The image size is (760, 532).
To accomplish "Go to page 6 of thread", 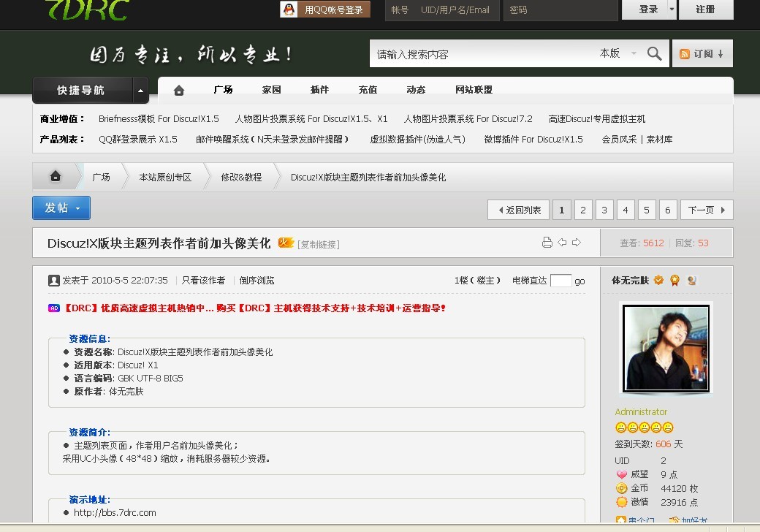I will coord(668,210).
